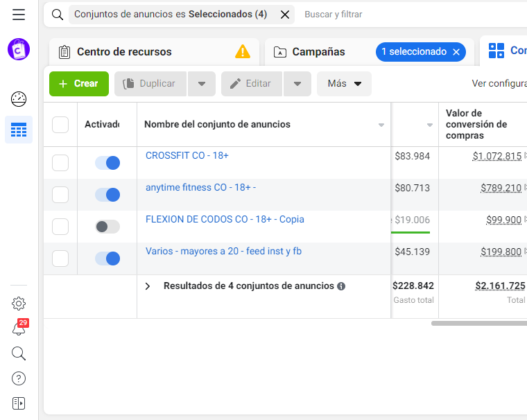Click the $83.984 spend cell
This screenshot has height=420, width=527.
tap(413, 156)
